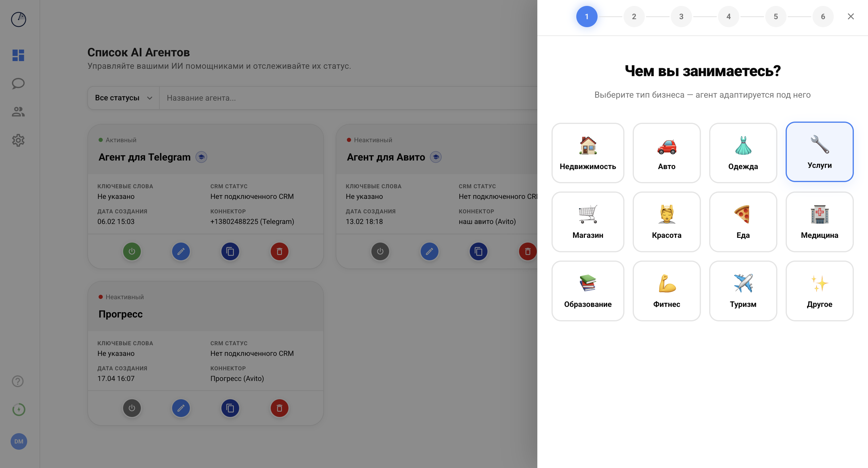Screen dimensions: 868x468
Task: Select the Недвижимость business type
Action: pos(588,153)
